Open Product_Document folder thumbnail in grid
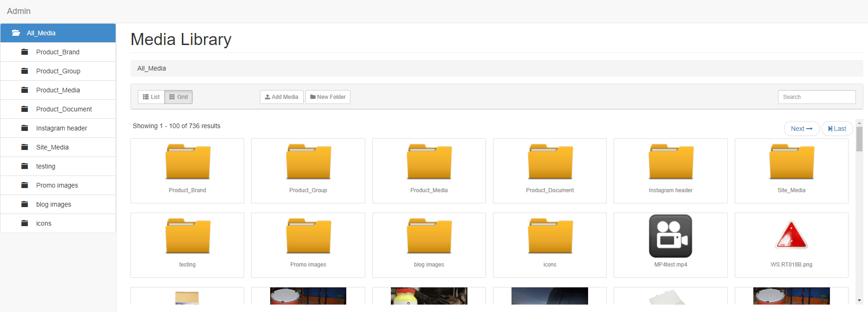 [x=550, y=162]
